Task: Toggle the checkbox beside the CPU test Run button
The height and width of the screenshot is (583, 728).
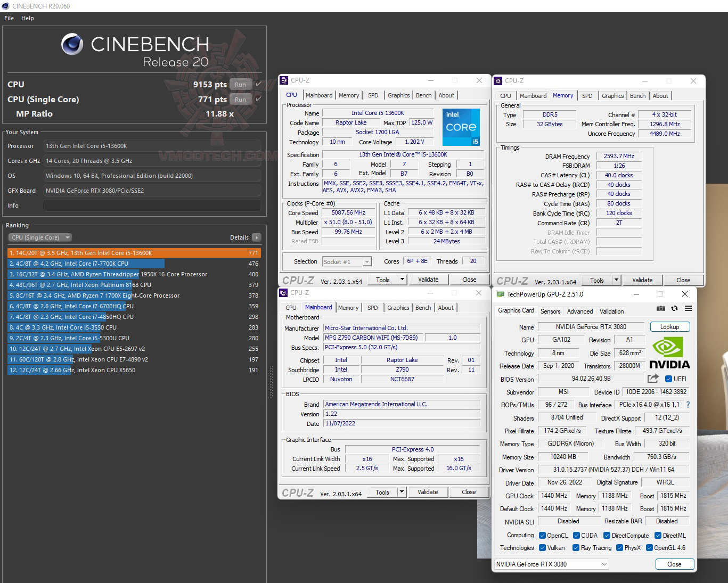Action: coord(258,84)
